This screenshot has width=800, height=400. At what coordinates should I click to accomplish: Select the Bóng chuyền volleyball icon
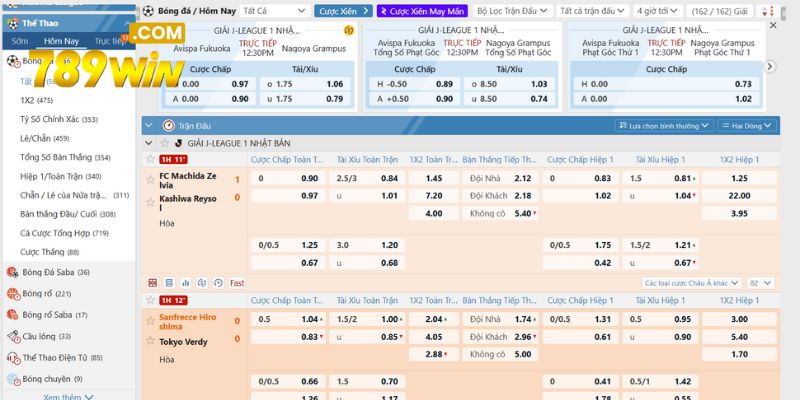click(x=13, y=379)
